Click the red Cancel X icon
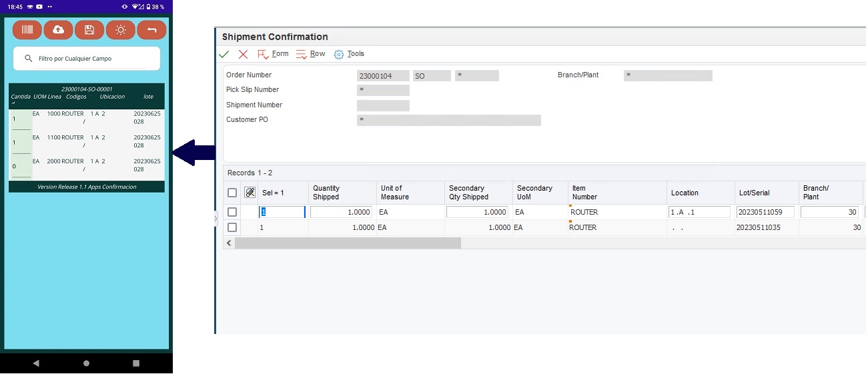 pos(243,54)
